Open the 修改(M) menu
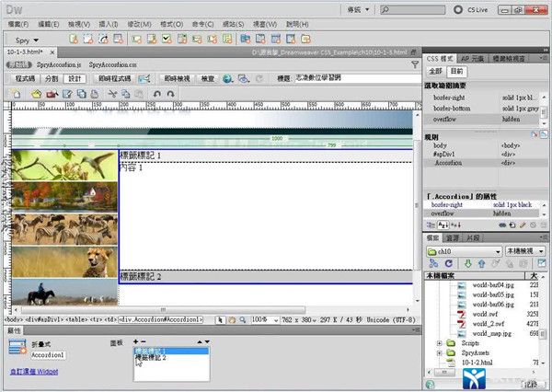The image size is (552, 392). click(x=140, y=24)
